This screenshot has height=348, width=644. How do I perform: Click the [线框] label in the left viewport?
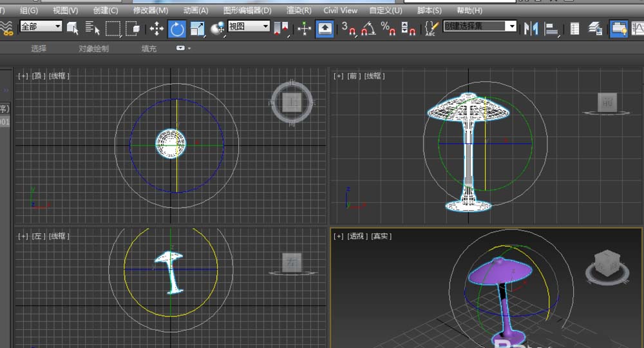pos(59,237)
